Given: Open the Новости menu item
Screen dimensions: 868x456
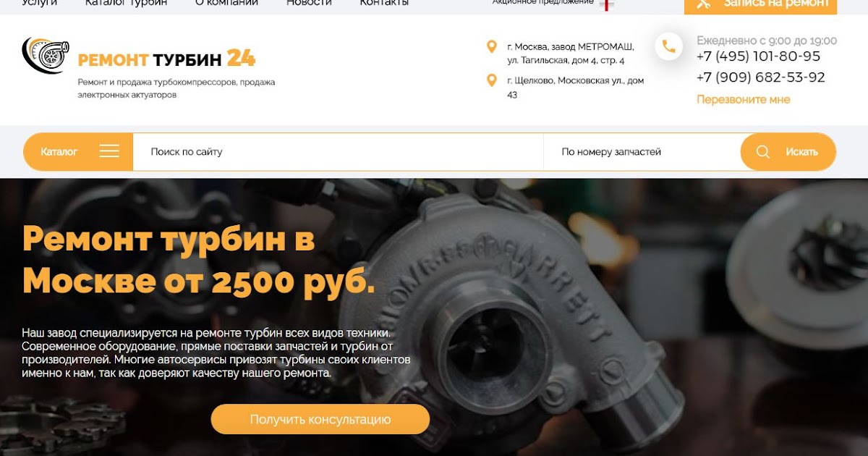Looking at the screenshot, I should pyautogui.click(x=309, y=3).
